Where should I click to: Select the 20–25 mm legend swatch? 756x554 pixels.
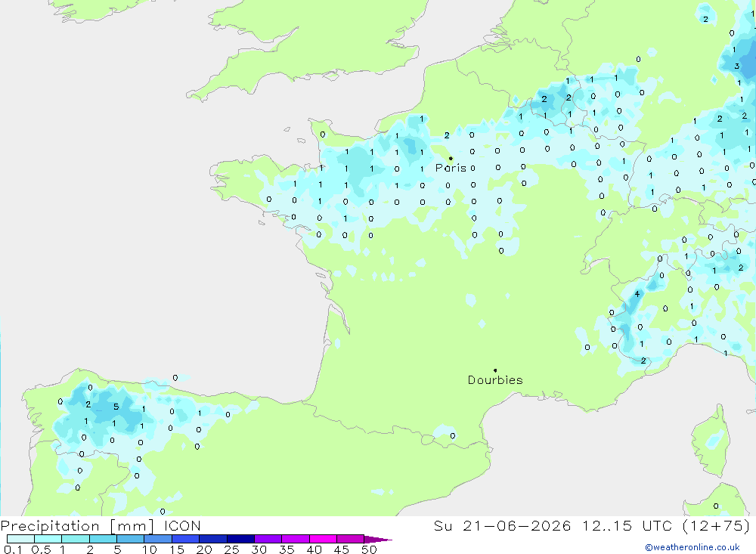[213, 539]
